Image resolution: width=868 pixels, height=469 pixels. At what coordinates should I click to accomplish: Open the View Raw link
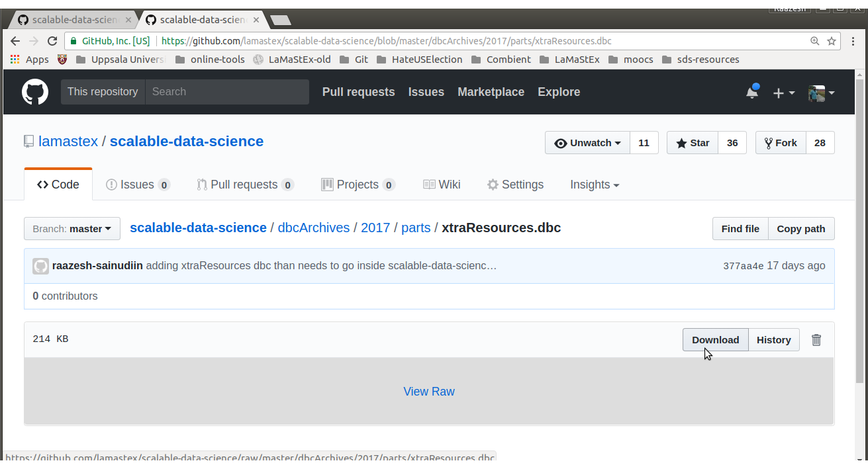tap(429, 392)
